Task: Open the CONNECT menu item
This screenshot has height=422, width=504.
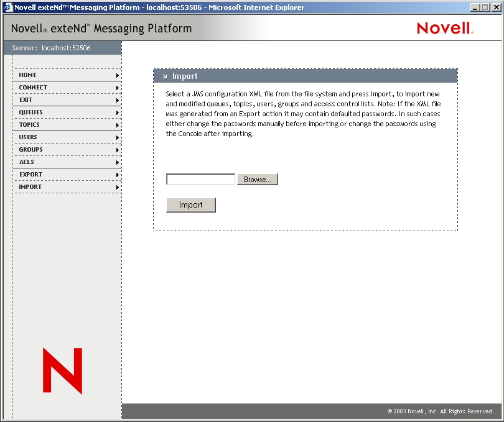Action: pyautogui.click(x=67, y=88)
